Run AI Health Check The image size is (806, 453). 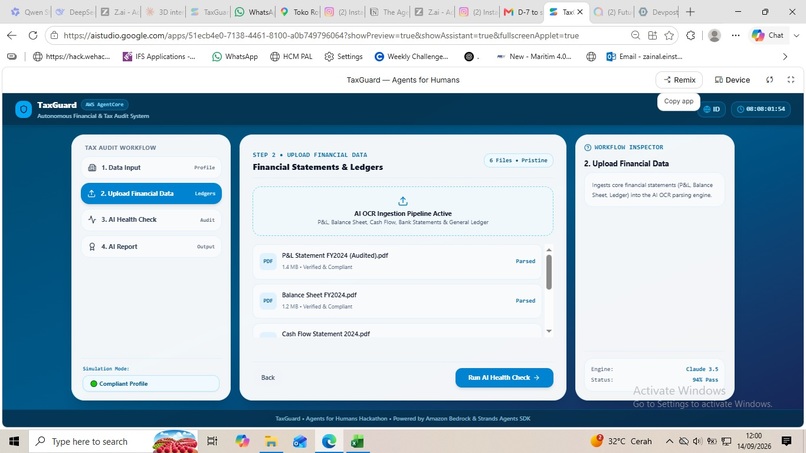(x=504, y=377)
